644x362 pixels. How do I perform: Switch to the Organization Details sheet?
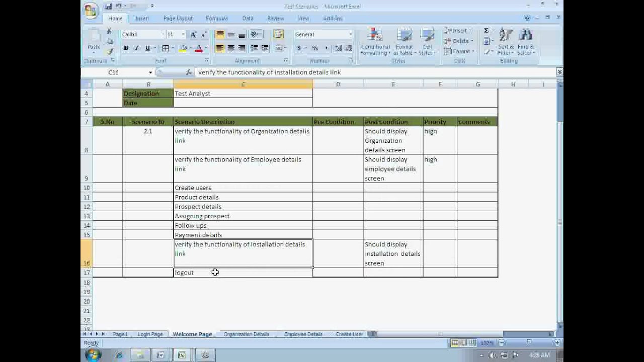[x=246, y=334]
